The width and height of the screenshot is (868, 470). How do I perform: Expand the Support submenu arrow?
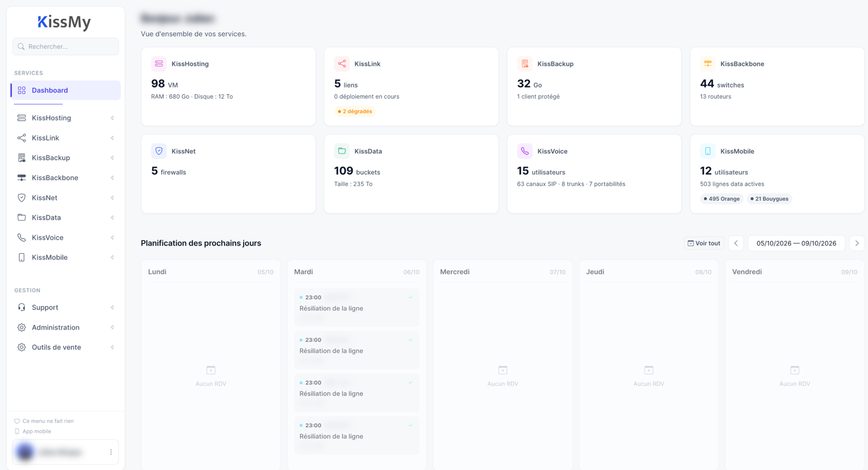coord(112,308)
